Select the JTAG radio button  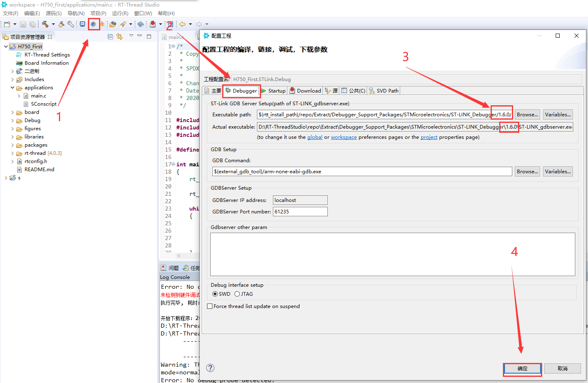[237, 294]
